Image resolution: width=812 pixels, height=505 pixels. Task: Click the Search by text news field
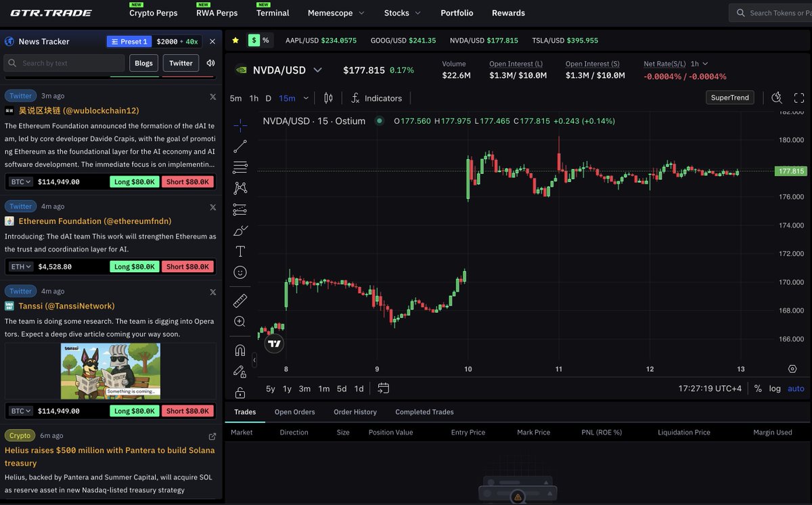(x=64, y=63)
